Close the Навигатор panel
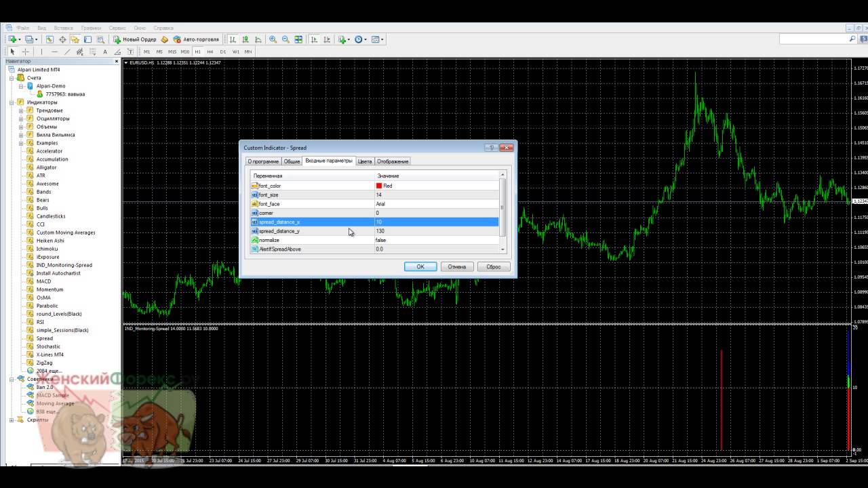Viewport: 868px width, 488px height. [x=117, y=62]
